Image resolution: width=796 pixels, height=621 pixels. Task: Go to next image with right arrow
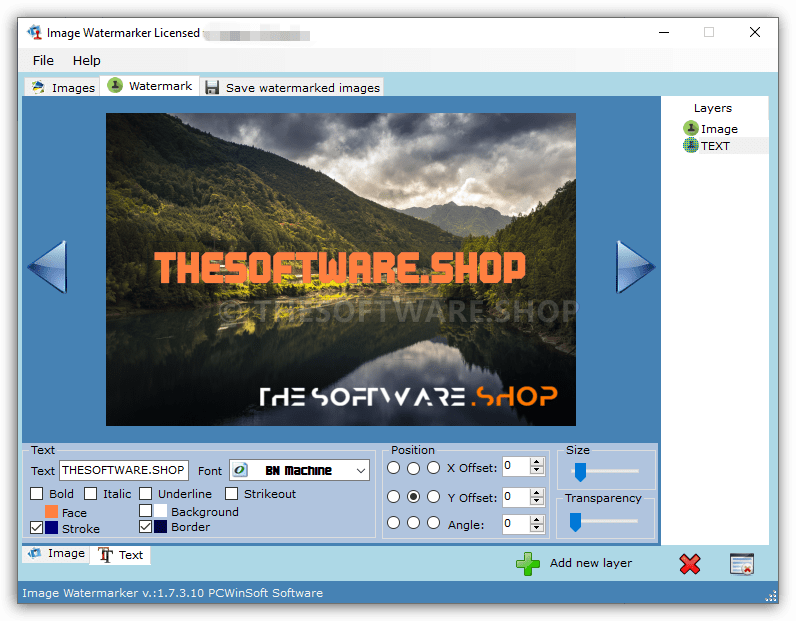click(635, 267)
